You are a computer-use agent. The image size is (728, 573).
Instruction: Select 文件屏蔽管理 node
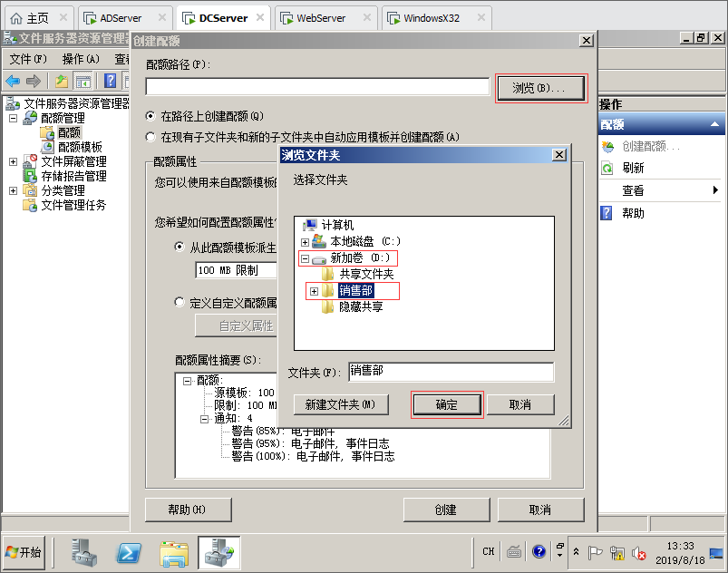(73, 161)
